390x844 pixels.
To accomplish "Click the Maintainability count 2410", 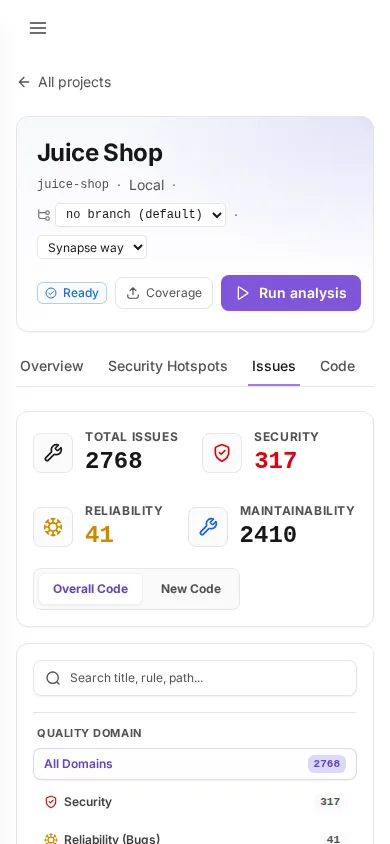I will 268,534.
